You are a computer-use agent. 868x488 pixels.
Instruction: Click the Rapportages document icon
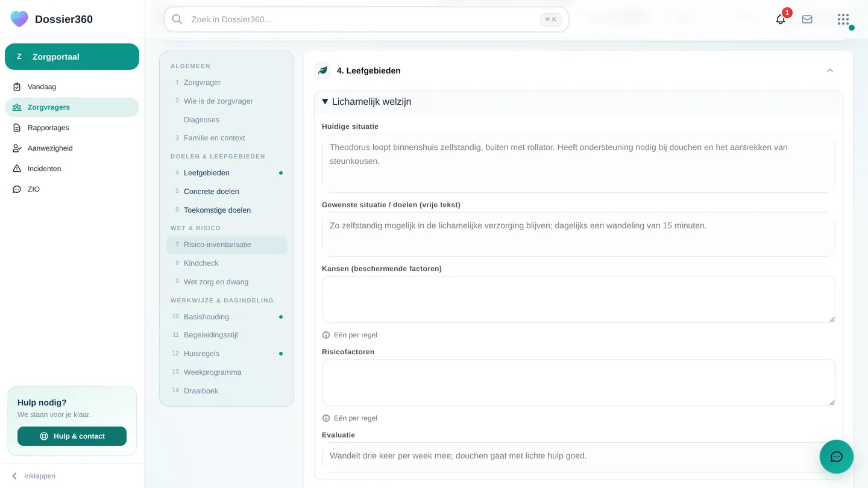click(17, 128)
